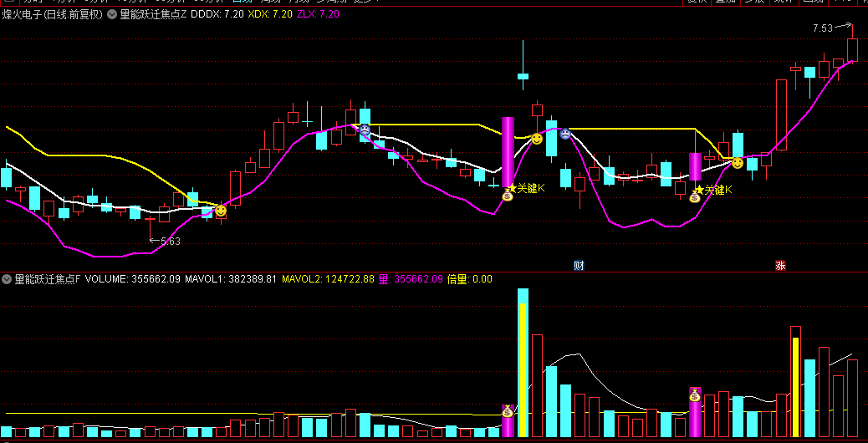This screenshot has height=443, width=868.
Task: Click the 量能跃迁焦点Z indicator name
Action: coord(153,14)
